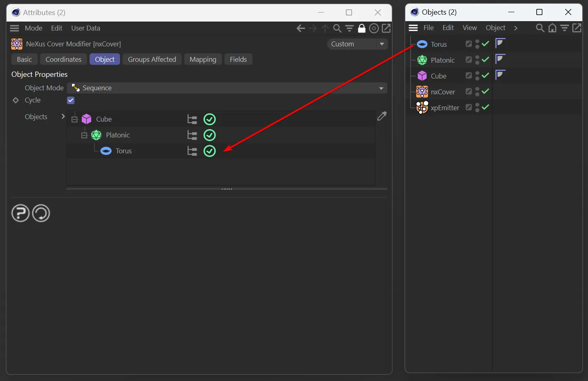The image size is (588, 381).
Task: Open search in the Attributes manager
Action: point(337,28)
